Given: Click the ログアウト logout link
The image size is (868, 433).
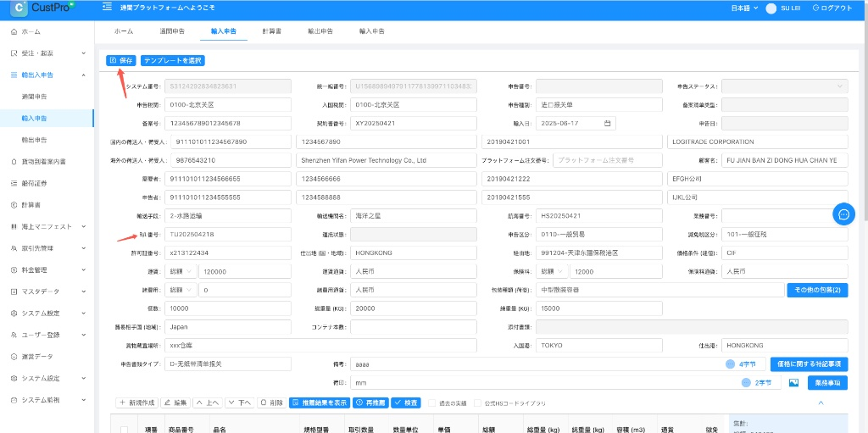Looking at the screenshot, I should tap(832, 8).
